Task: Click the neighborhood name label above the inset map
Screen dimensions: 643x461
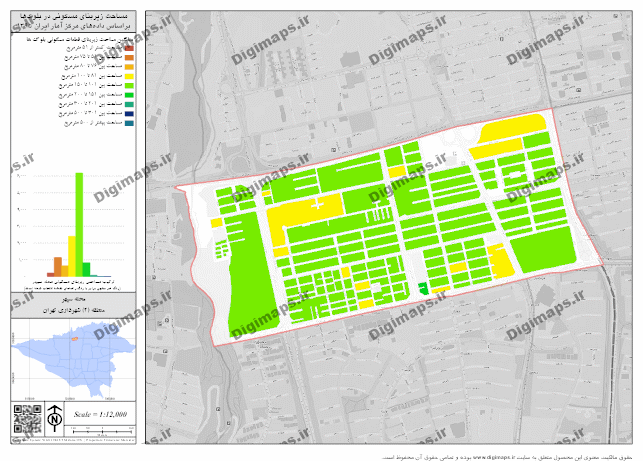Action: pos(73,305)
